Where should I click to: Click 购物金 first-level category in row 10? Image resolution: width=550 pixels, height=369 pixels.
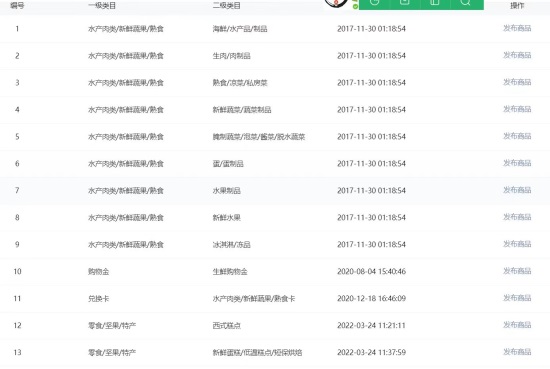99,272
